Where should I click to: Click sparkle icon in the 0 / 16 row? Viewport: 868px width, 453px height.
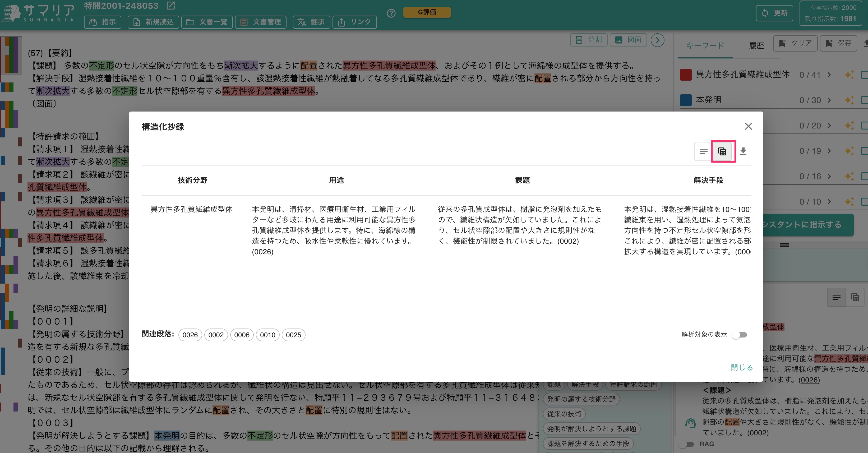(849, 176)
